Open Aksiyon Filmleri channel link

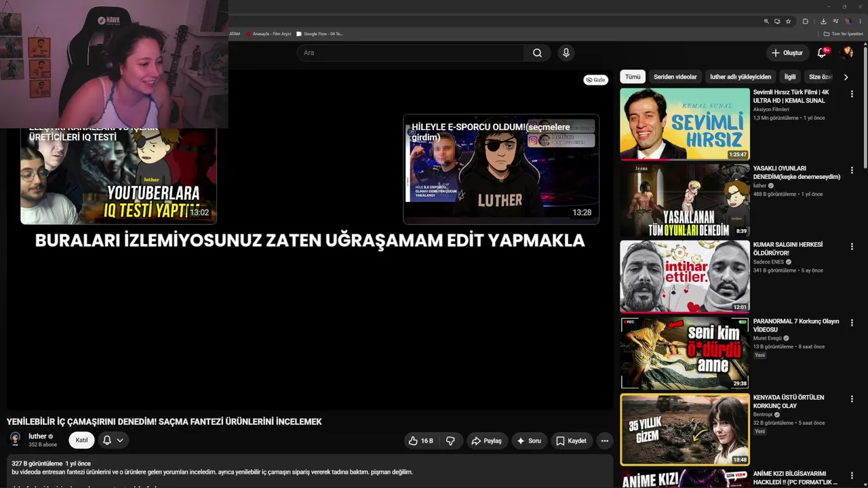point(771,109)
